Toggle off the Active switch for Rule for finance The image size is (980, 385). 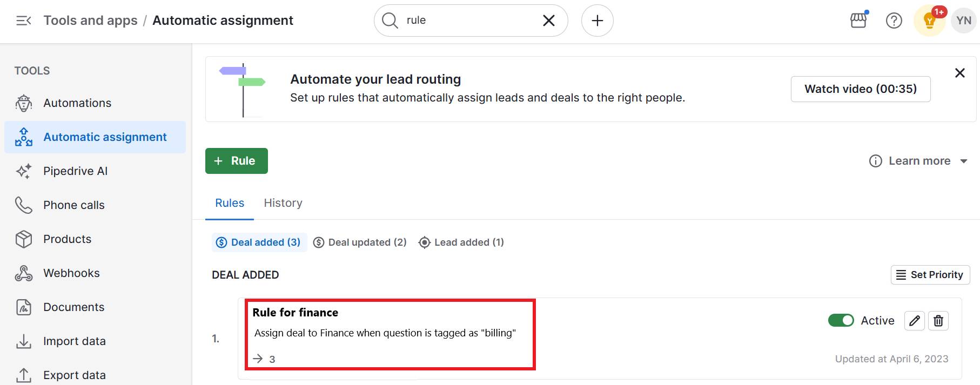pos(841,320)
